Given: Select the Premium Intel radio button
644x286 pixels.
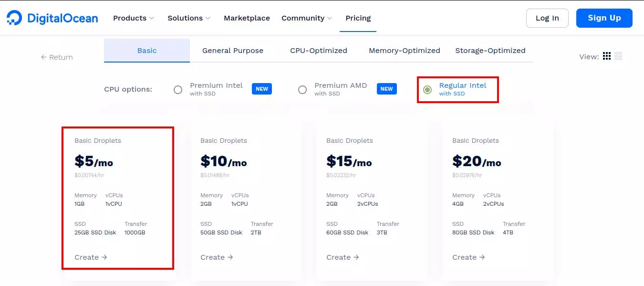Looking at the screenshot, I should click(178, 90).
